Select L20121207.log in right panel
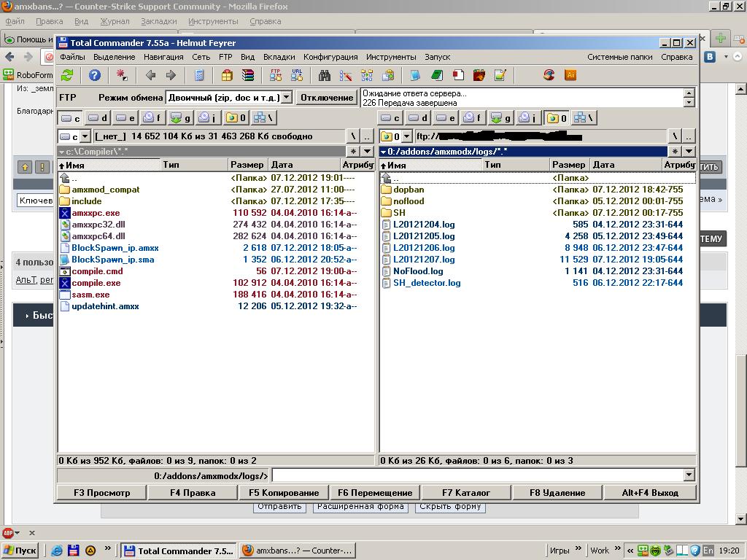Screen dimensions: 747x560 424,260
